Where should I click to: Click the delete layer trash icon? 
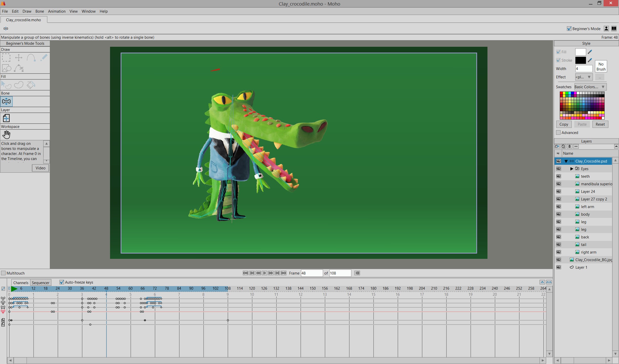(569, 146)
